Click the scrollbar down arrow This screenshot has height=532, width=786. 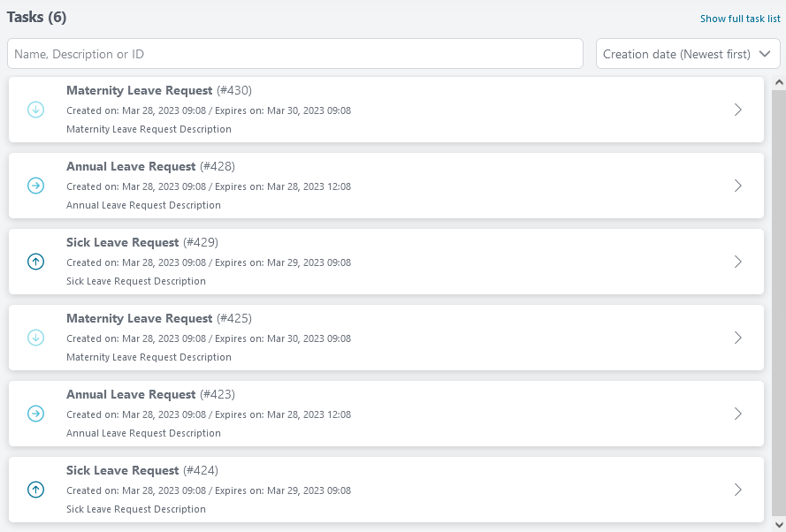click(x=779, y=525)
